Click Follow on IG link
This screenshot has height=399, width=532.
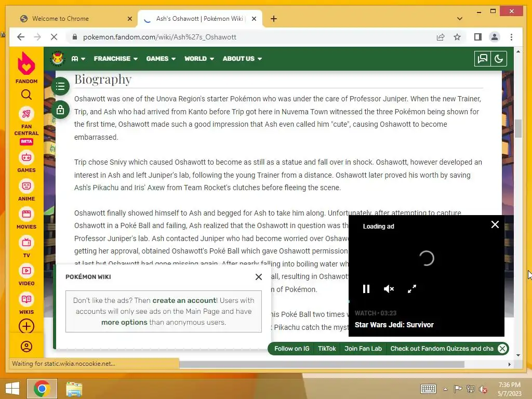point(292,349)
